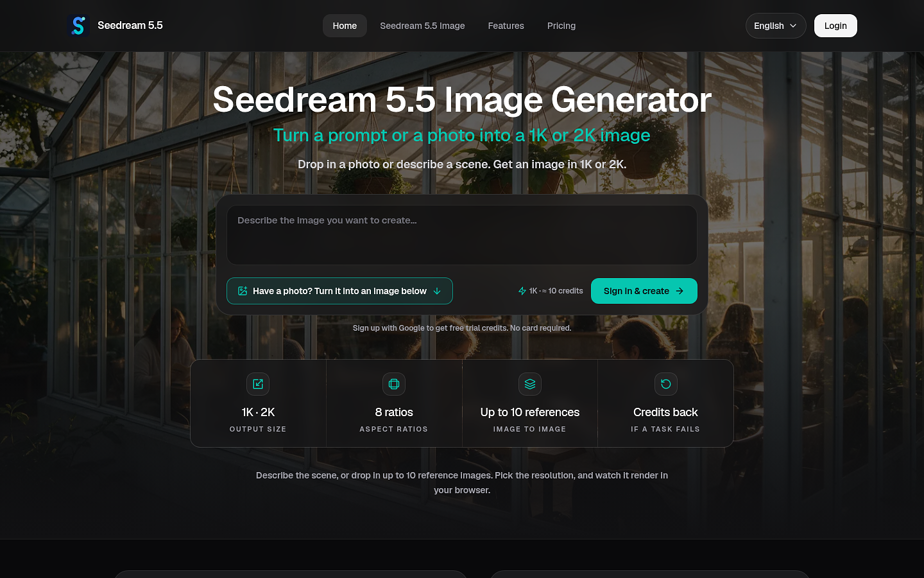Click the Seedream 5.5 brand name text
924x578 pixels.
point(130,26)
